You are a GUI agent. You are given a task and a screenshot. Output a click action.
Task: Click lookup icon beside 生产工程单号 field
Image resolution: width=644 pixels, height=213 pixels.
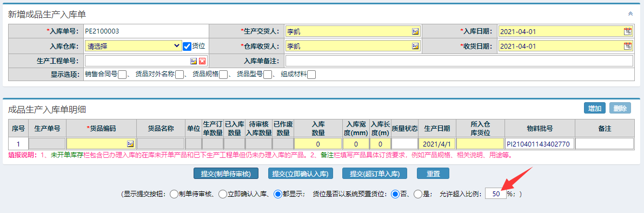(194, 61)
